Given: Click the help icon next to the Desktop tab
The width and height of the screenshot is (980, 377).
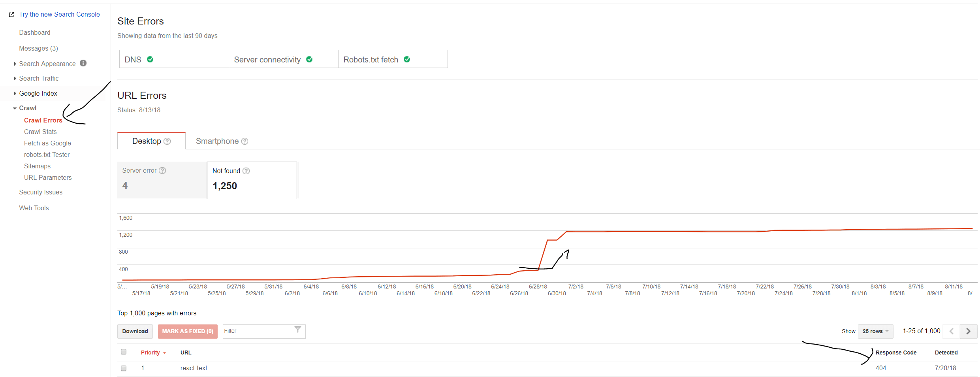Looking at the screenshot, I should pos(167,141).
